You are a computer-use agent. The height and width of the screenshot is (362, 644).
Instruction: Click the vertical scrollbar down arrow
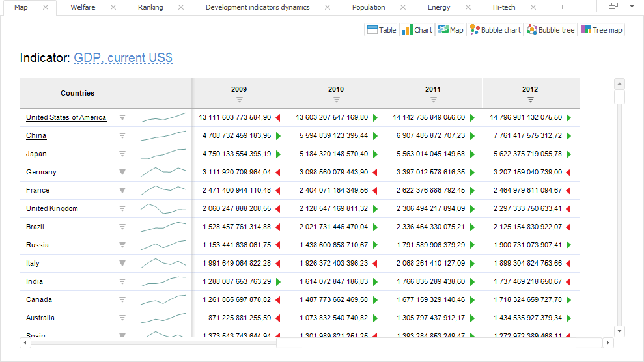[x=619, y=331]
